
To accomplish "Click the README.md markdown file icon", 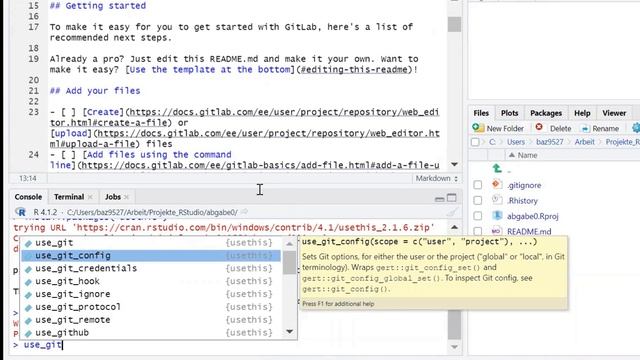I will [497, 231].
